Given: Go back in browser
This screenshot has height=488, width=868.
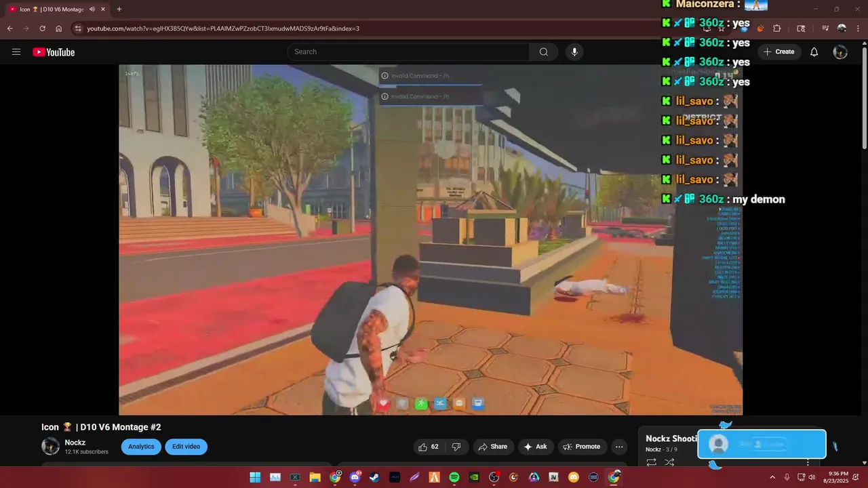Looking at the screenshot, I should (9, 28).
